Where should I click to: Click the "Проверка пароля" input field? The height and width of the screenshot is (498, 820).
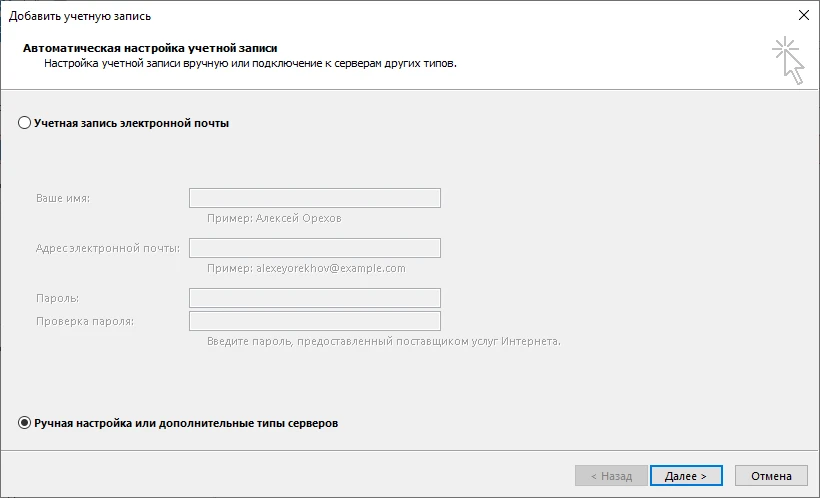[x=314, y=321]
